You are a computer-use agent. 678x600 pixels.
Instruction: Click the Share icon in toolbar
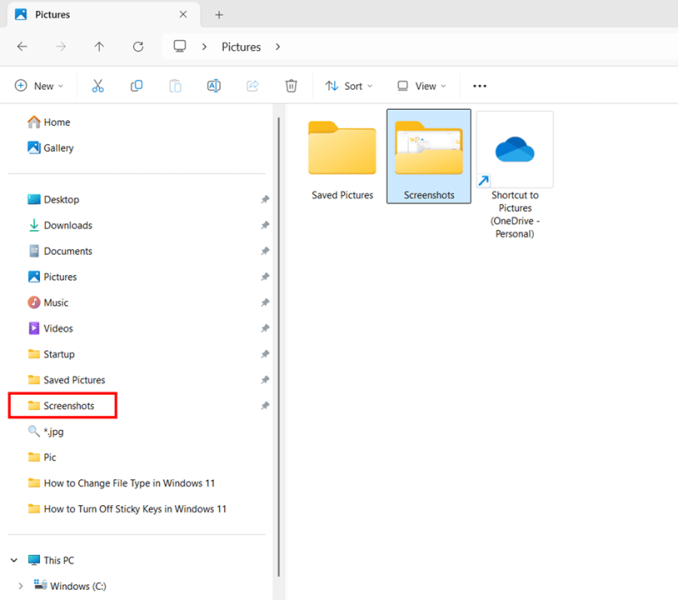click(x=253, y=86)
